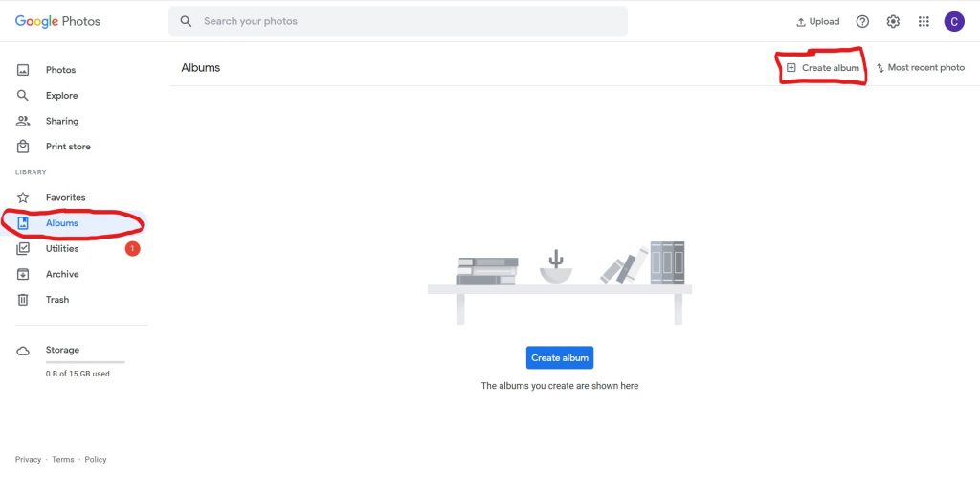Click the Upload button

[x=817, y=22]
